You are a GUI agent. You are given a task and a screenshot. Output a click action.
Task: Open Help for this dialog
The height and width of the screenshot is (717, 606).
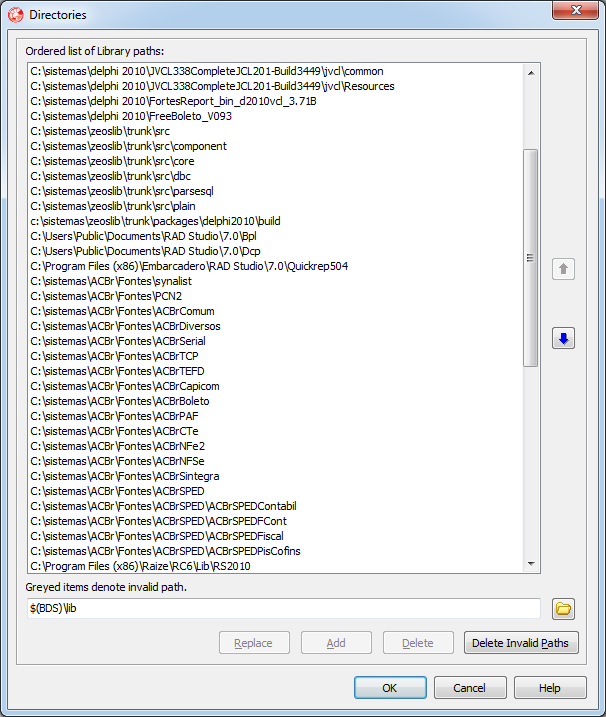550,688
